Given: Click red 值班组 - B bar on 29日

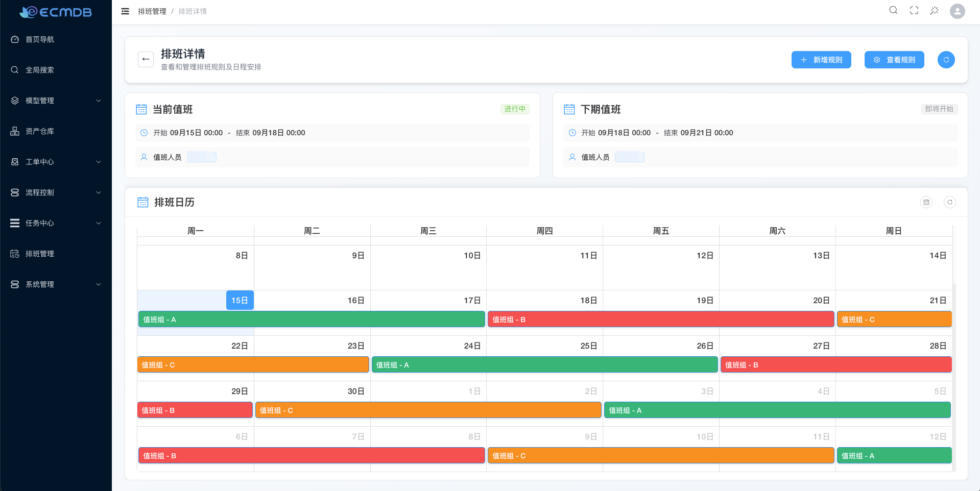Looking at the screenshot, I should click(195, 410).
